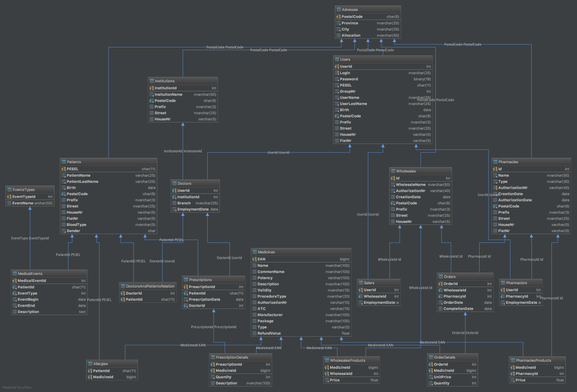
Task: Click the Powered by yFiles text
Action: (x=17, y=388)
